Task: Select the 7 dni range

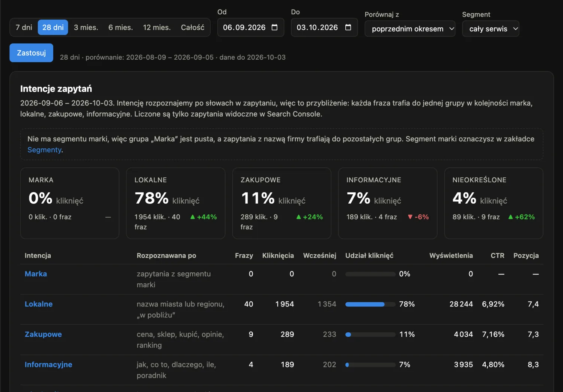Action: tap(24, 27)
